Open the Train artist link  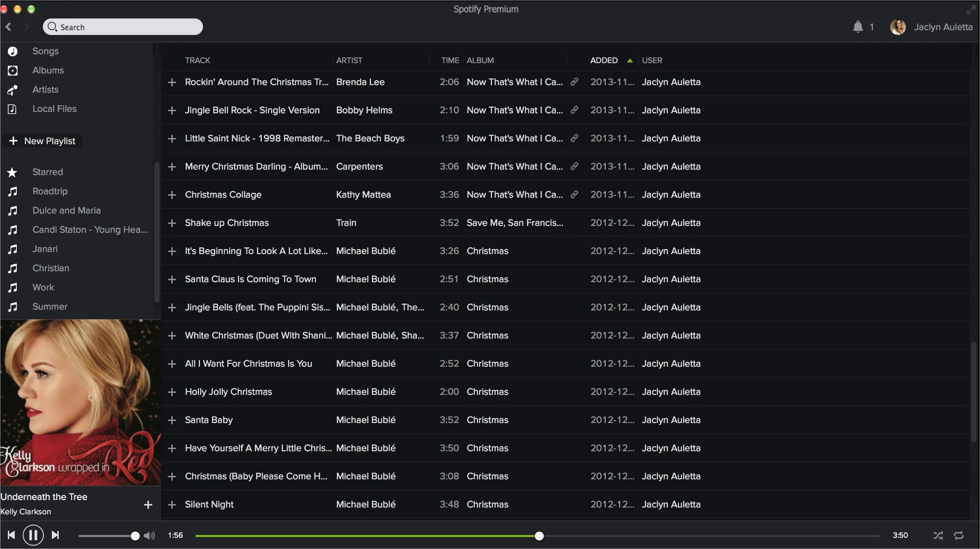click(346, 223)
